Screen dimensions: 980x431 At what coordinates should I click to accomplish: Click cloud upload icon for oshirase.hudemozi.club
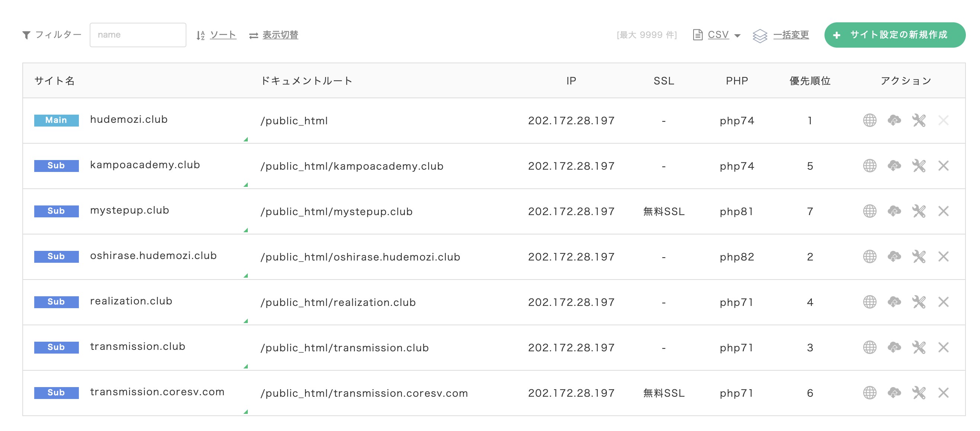point(894,257)
